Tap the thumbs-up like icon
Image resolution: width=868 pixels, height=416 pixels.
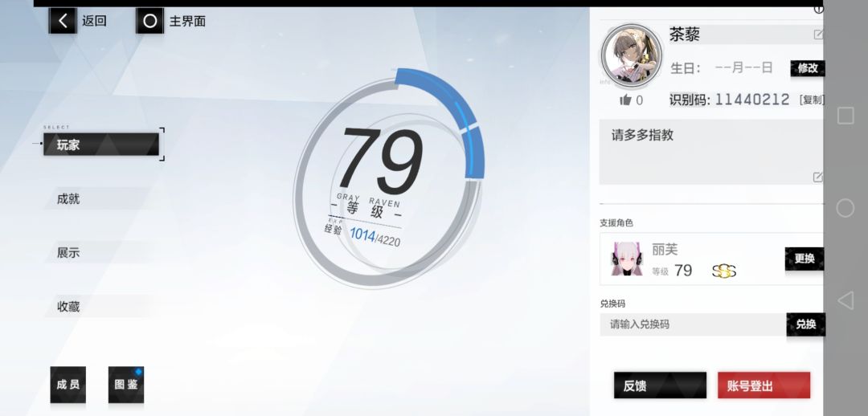click(625, 100)
